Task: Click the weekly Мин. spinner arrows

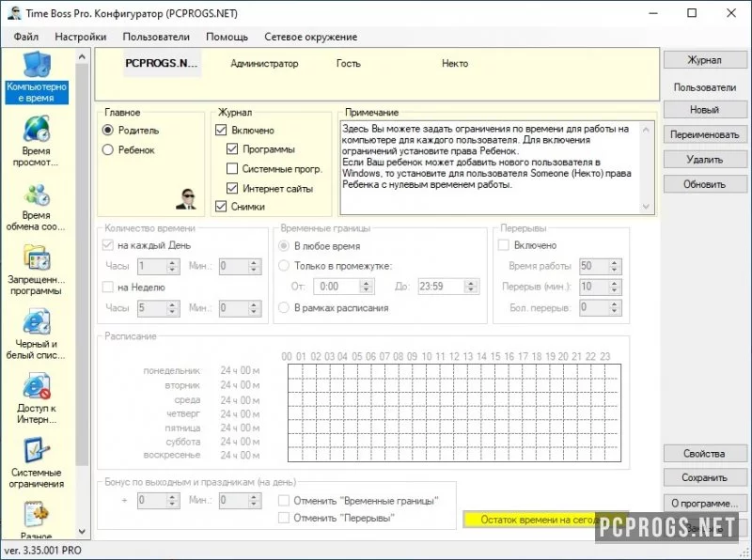Action: (255, 308)
